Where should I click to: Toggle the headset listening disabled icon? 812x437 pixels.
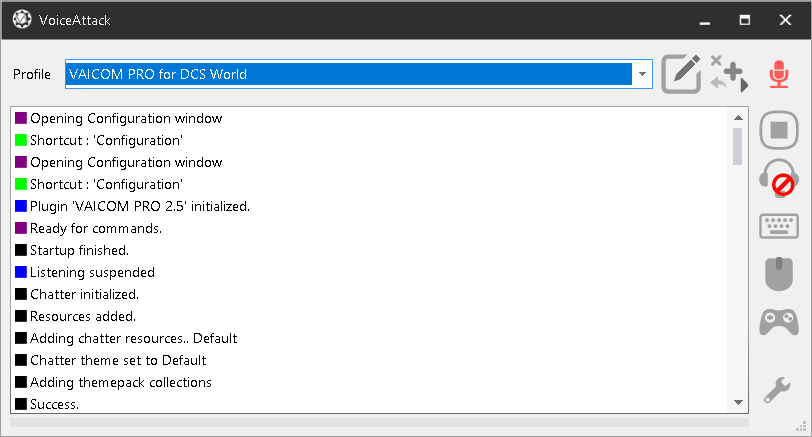tap(779, 178)
